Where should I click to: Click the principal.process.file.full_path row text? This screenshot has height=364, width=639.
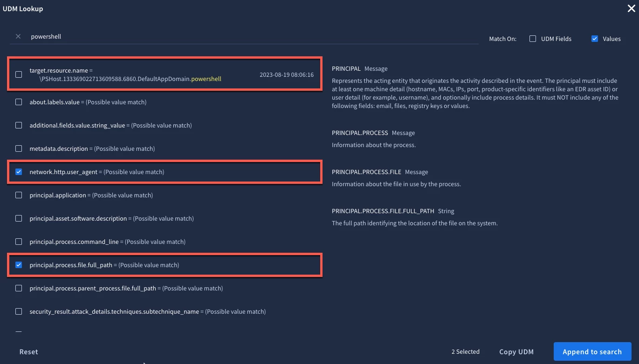tap(104, 265)
